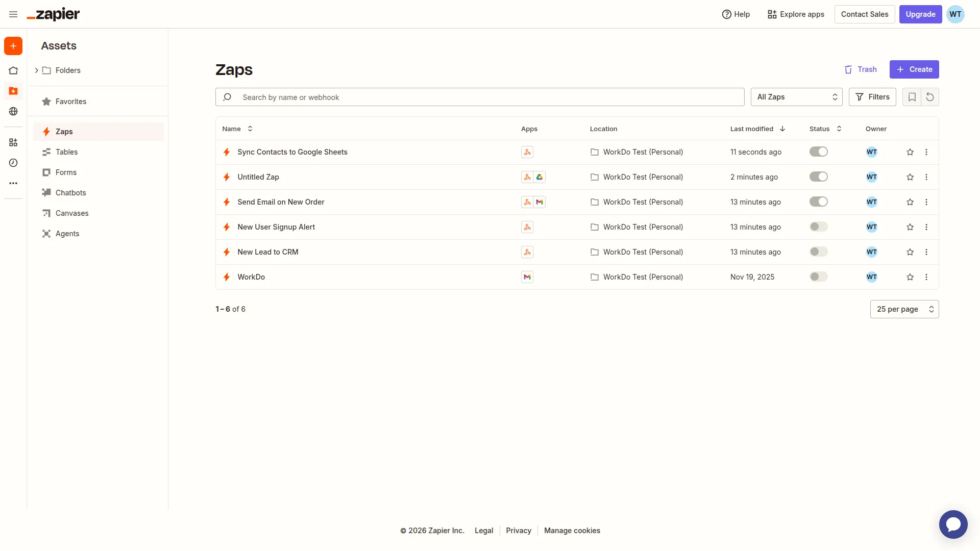Click the Create button

[914, 69]
